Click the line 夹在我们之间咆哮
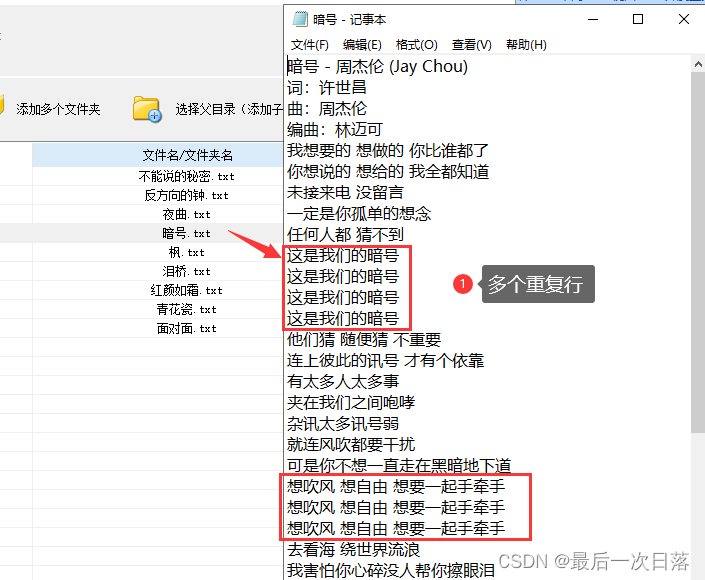 pyautogui.click(x=351, y=402)
